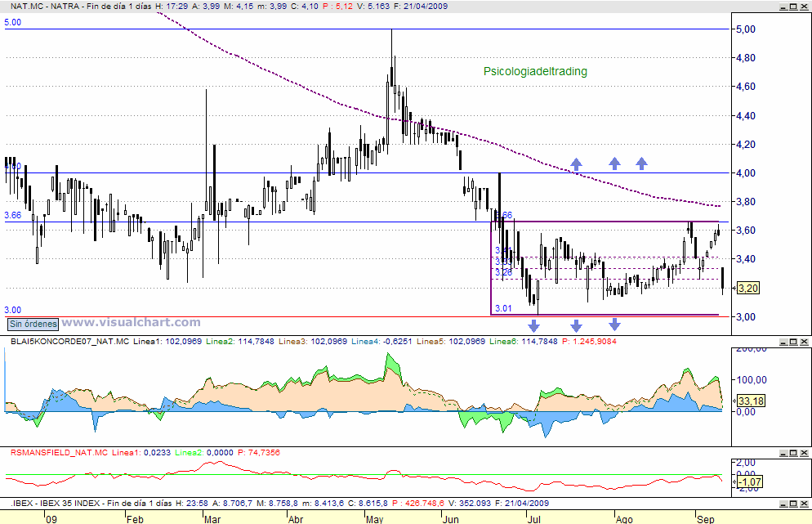
Task: Click the 09 year label on time axis
Action: pos(51,519)
